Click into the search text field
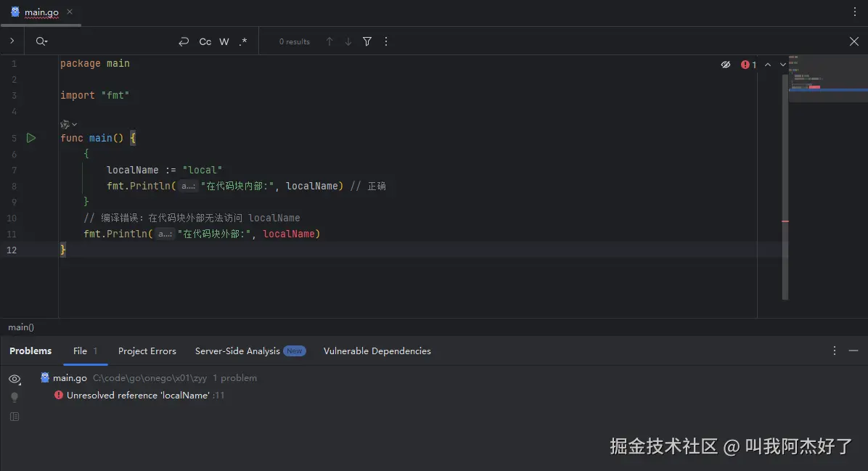The height and width of the screenshot is (471, 868). click(111, 41)
